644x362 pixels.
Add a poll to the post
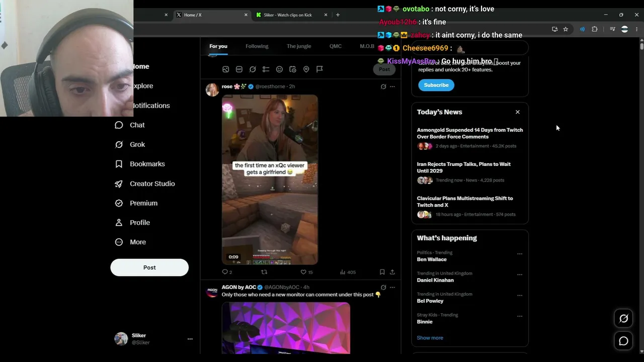click(266, 69)
